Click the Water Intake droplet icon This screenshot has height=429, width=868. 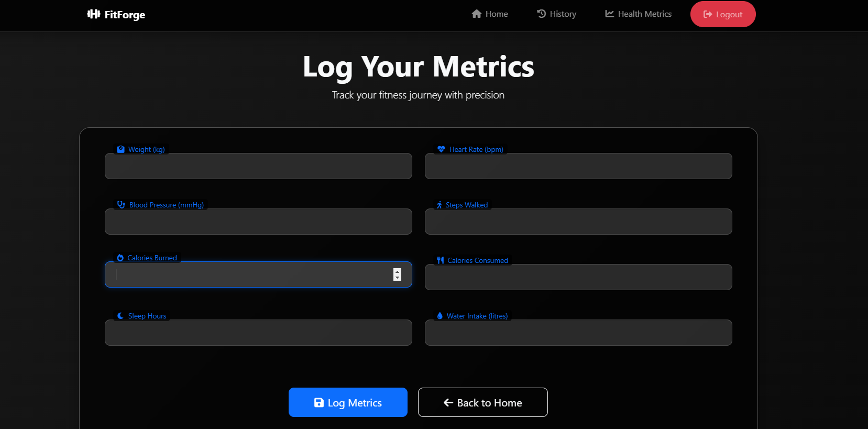coord(440,316)
